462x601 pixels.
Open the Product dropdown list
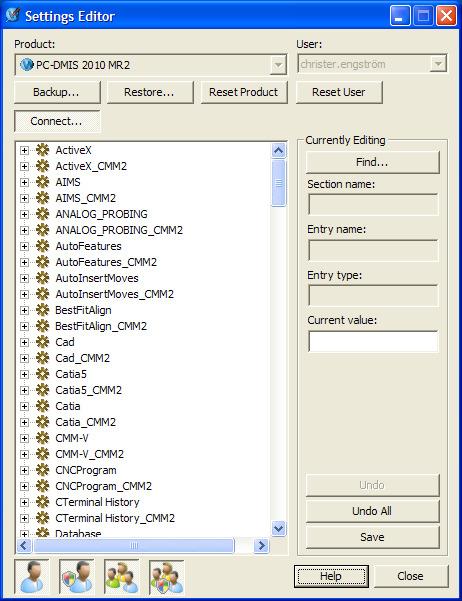click(278, 65)
